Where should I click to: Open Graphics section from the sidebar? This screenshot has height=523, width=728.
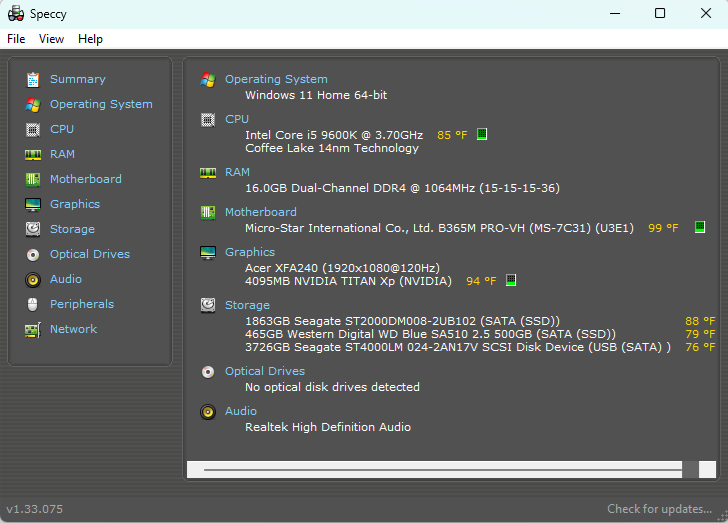click(x=75, y=204)
